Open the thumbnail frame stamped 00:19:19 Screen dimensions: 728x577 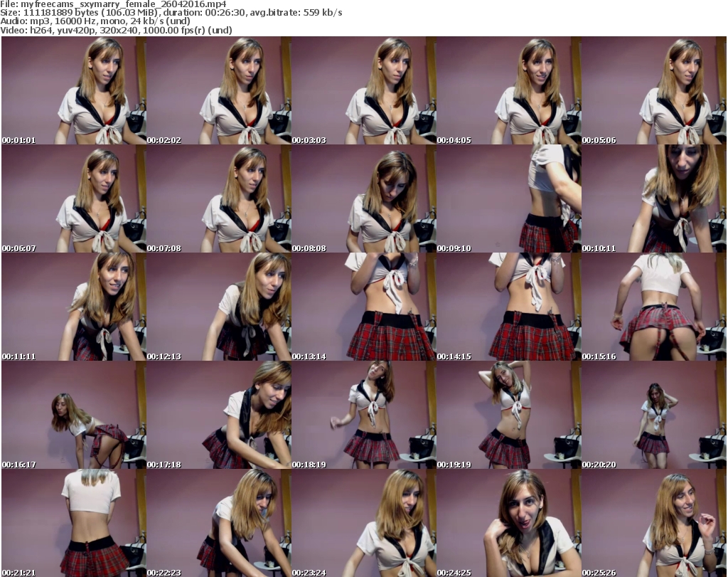click(x=509, y=415)
